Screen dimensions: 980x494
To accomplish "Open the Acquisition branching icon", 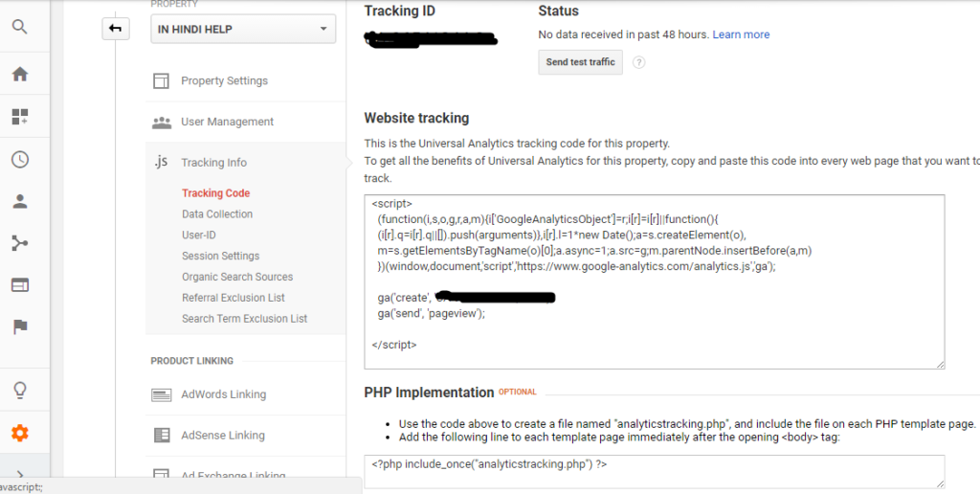I will [x=20, y=243].
